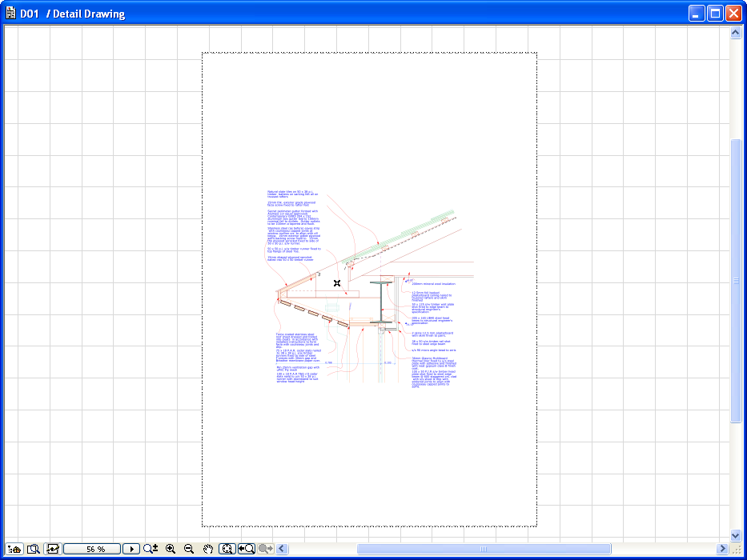Viewport: 747px width, 560px height.
Task: Select the Zoom Out magnifier tool
Action: 189,549
